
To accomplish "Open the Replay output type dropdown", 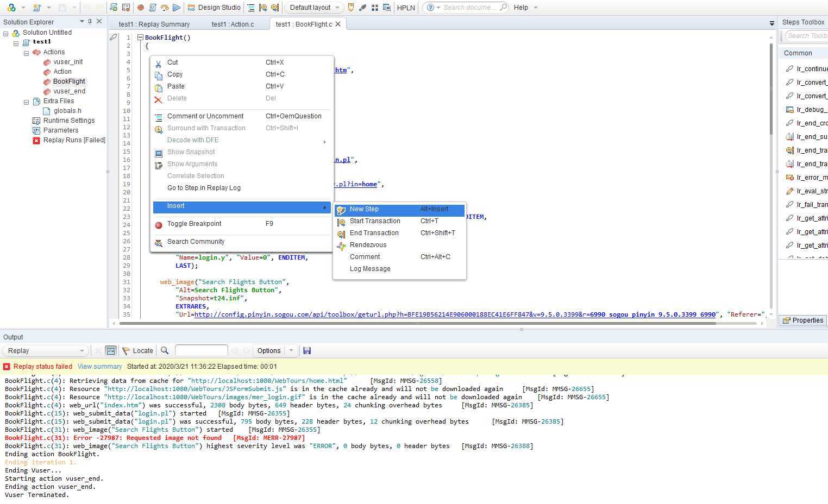I will pyautogui.click(x=46, y=351).
